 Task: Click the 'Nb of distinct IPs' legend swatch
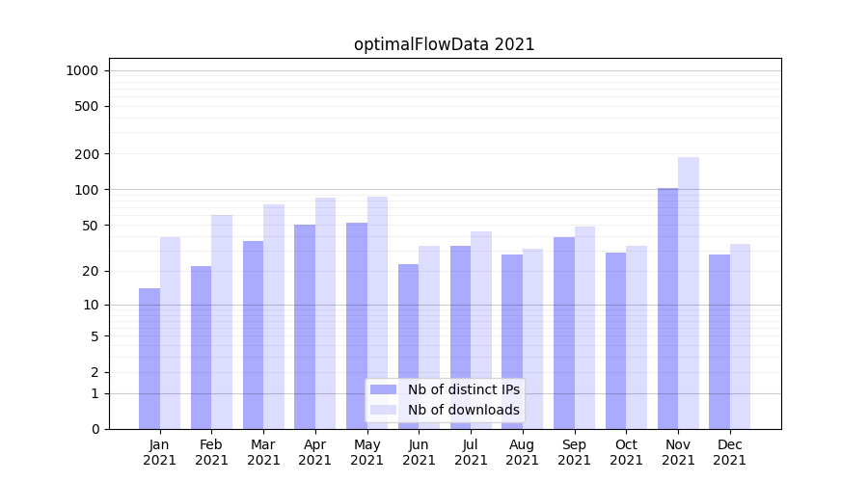pos(384,389)
